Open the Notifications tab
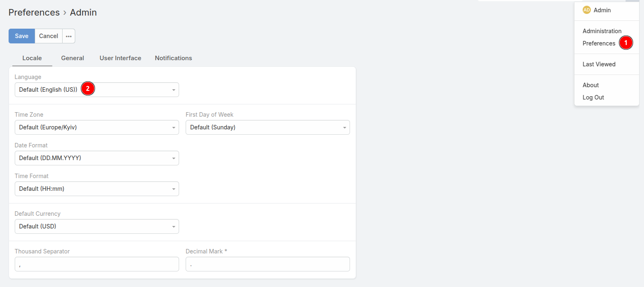Viewport: 644px width, 287px height. click(173, 58)
